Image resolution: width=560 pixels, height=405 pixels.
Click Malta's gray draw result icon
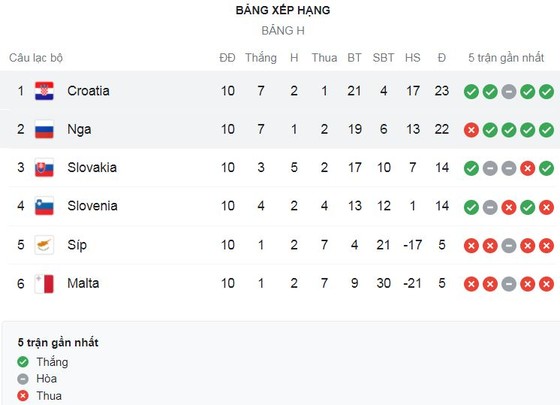click(509, 284)
